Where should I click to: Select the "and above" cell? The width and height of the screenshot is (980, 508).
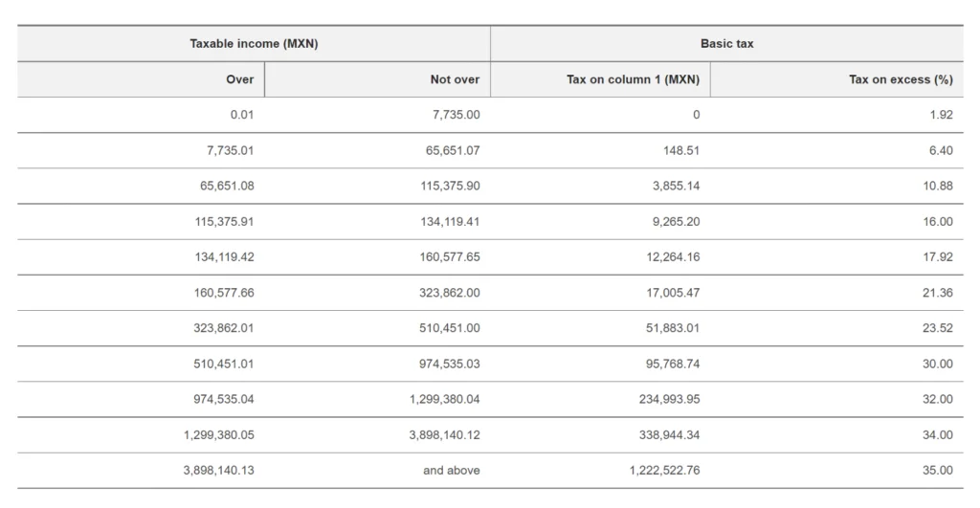click(452, 470)
